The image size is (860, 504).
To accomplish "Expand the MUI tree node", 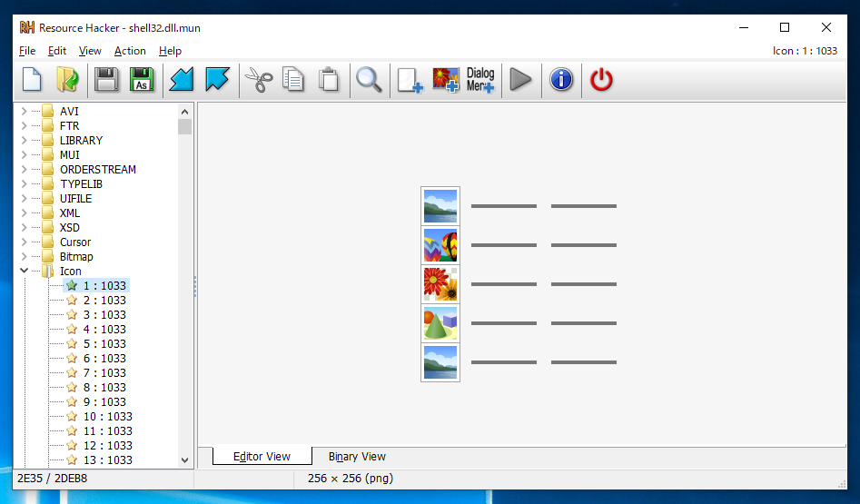I will pyautogui.click(x=24, y=154).
